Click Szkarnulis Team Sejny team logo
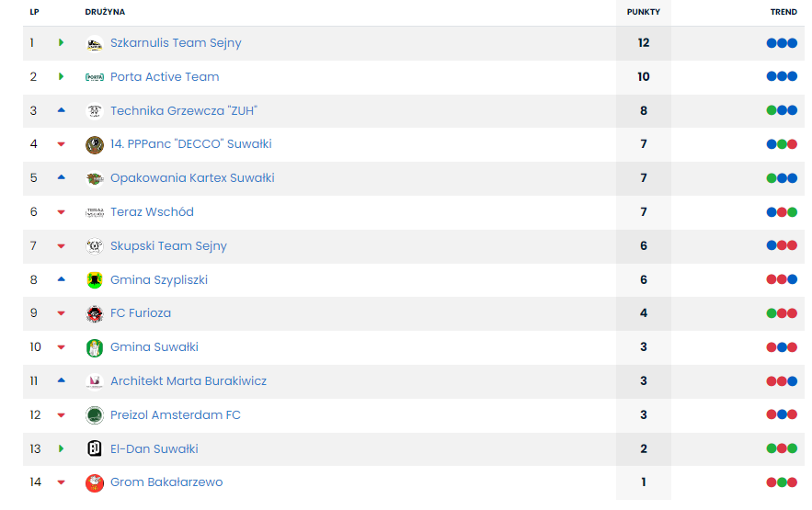 [x=94, y=43]
